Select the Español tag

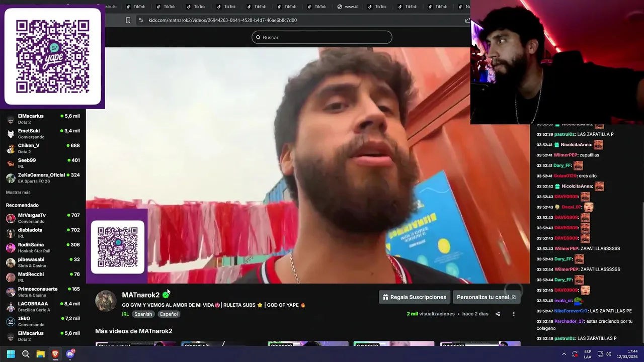(x=169, y=314)
